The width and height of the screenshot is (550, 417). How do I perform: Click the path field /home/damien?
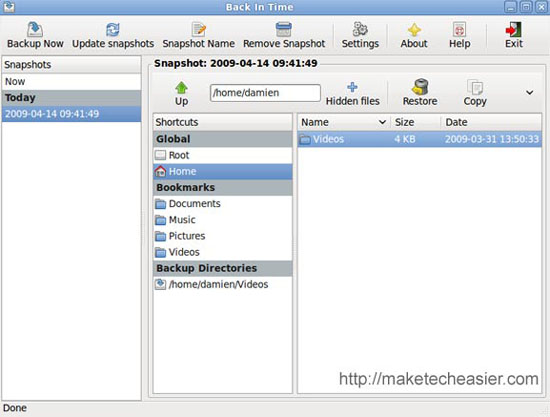265,93
